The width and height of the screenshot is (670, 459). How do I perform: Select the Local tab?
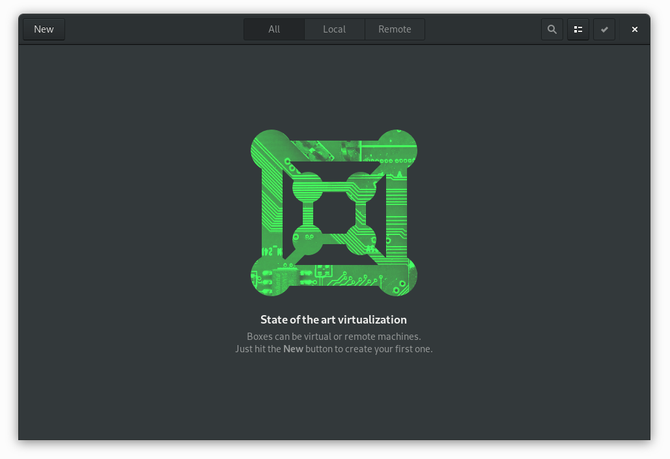334,29
